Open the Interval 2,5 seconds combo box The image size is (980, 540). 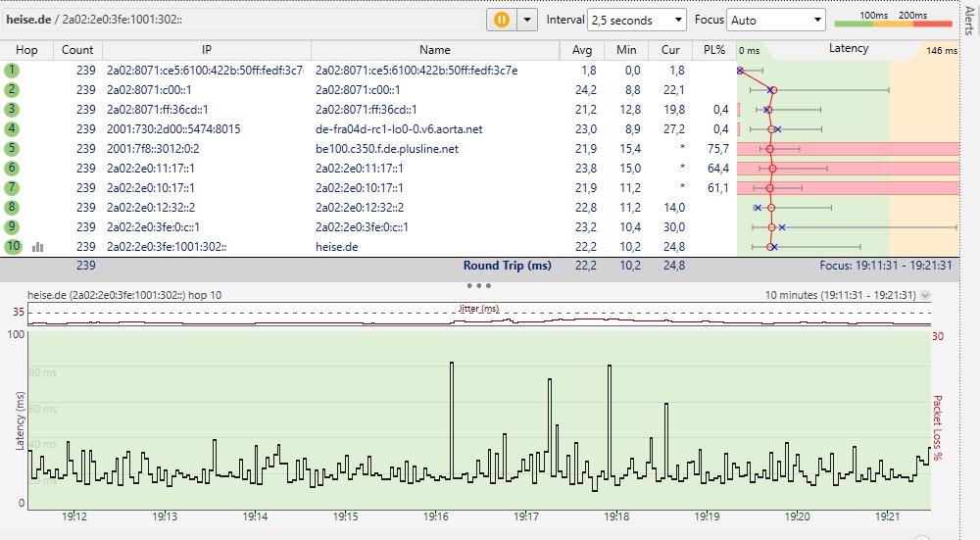point(636,20)
